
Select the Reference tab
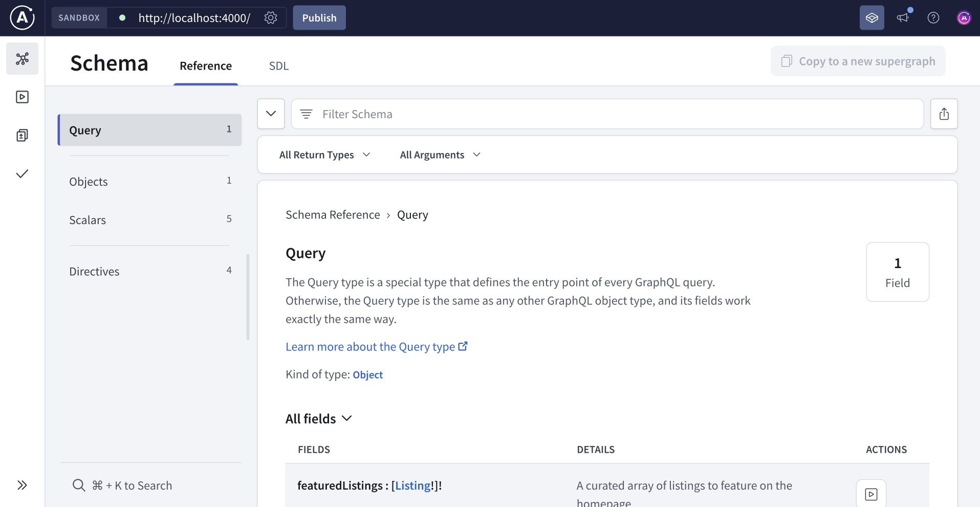(x=205, y=65)
